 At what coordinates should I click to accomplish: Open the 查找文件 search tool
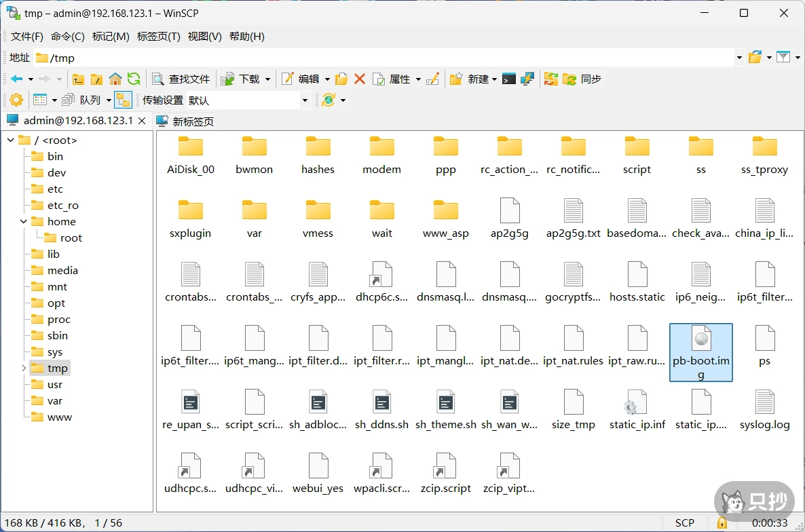coord(180,79)
